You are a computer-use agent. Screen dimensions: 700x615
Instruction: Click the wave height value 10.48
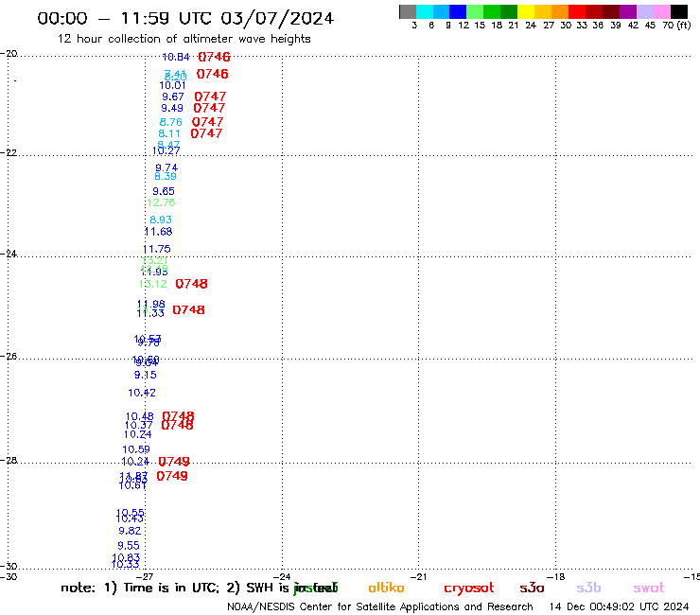140,416
